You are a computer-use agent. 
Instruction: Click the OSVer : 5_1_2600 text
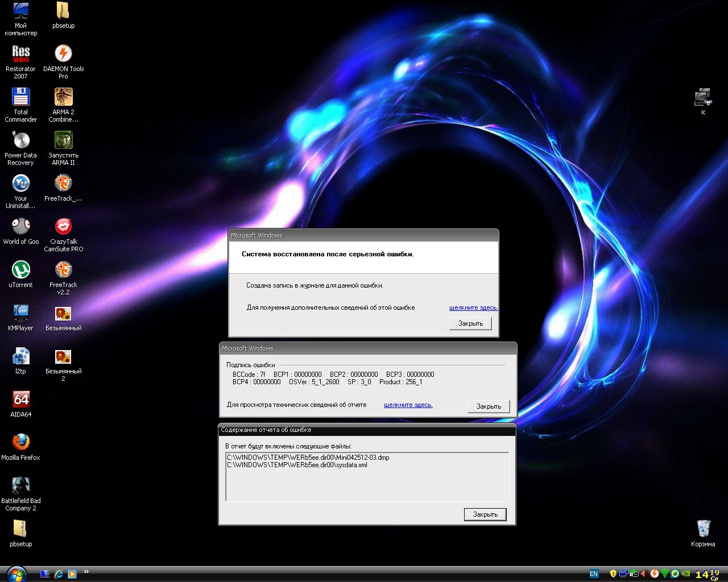(x=314, y=382)
